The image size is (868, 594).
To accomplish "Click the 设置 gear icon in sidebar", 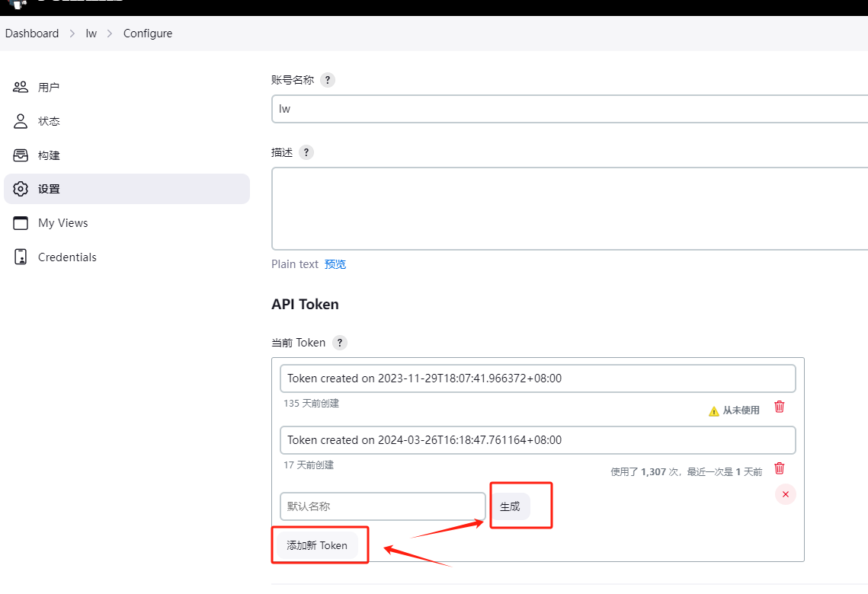I will [21, 189].
